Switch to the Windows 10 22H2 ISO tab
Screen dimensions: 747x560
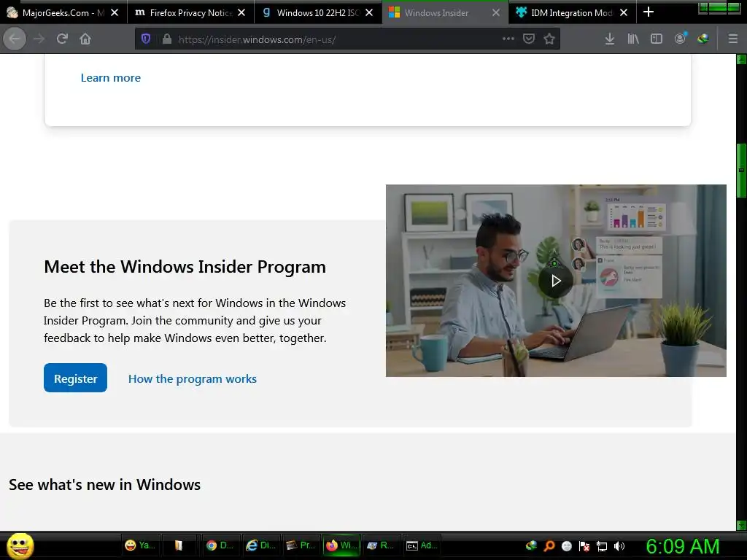tap(318, 12)
